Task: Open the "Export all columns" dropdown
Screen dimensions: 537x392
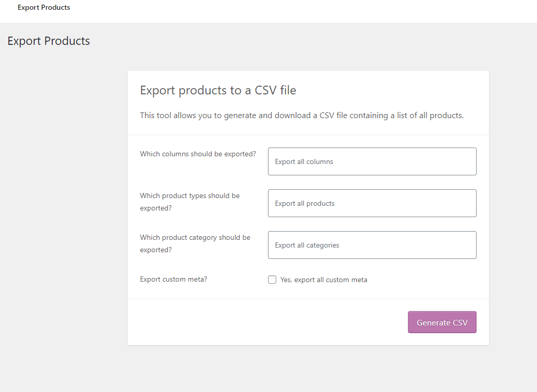Action: click(372, 161)
